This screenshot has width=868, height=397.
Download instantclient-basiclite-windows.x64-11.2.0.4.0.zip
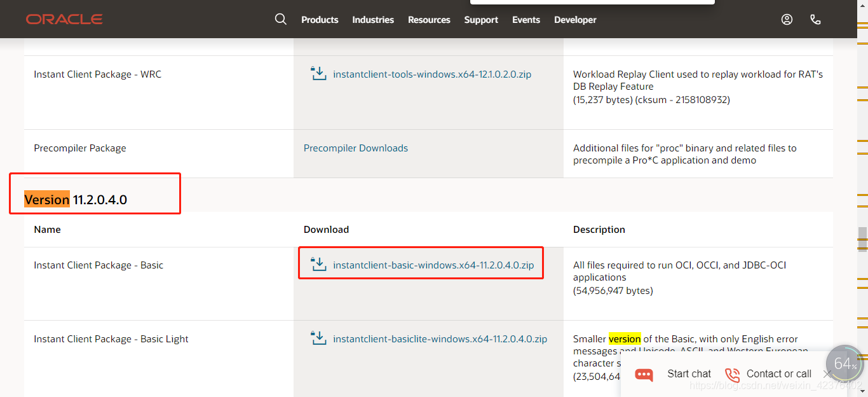point(439,338)
